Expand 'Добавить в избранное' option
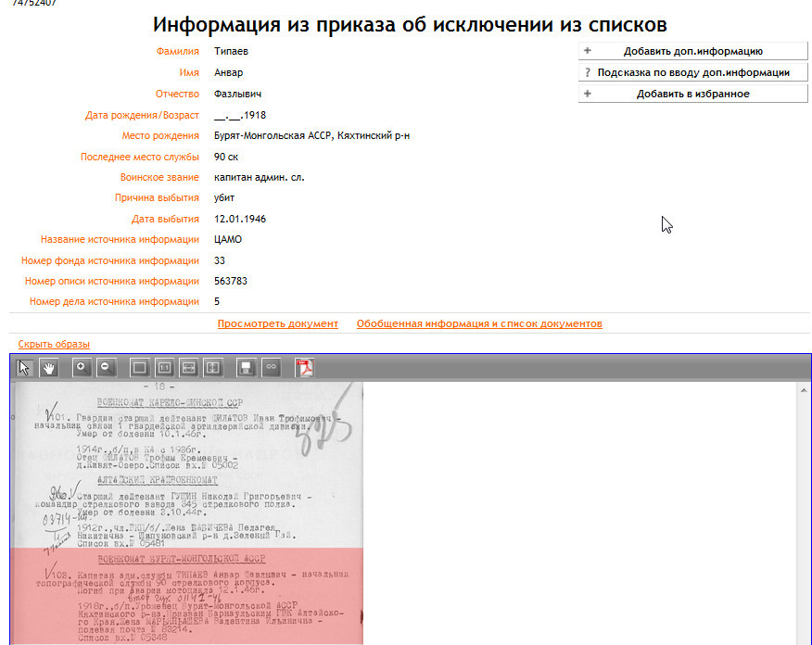 (x=692, y=94)
